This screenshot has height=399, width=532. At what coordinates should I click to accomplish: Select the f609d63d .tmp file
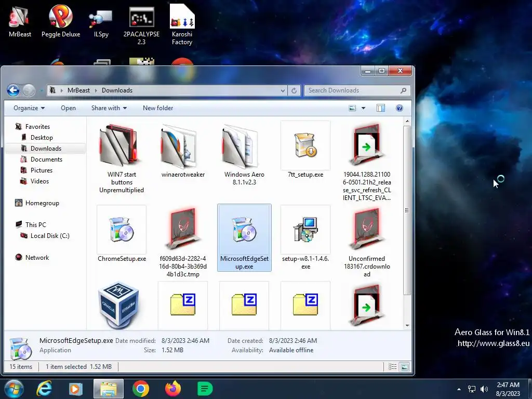[183, 242]
